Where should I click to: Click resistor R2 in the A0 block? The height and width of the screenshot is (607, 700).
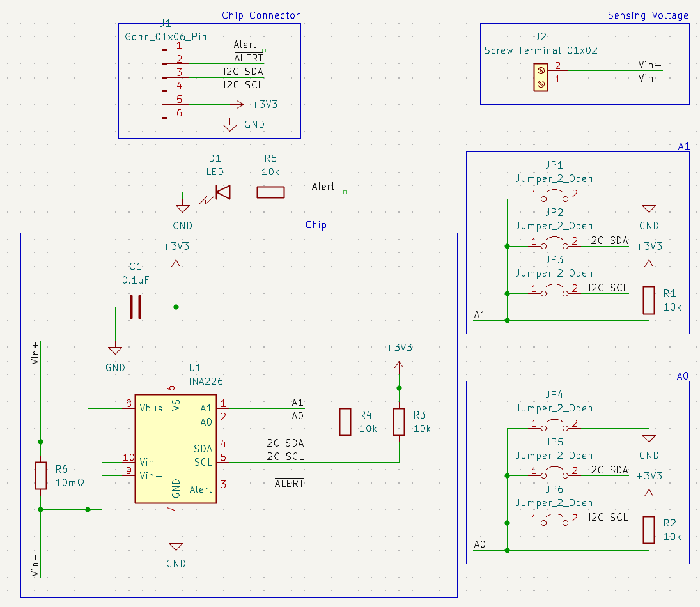(649, 530)
